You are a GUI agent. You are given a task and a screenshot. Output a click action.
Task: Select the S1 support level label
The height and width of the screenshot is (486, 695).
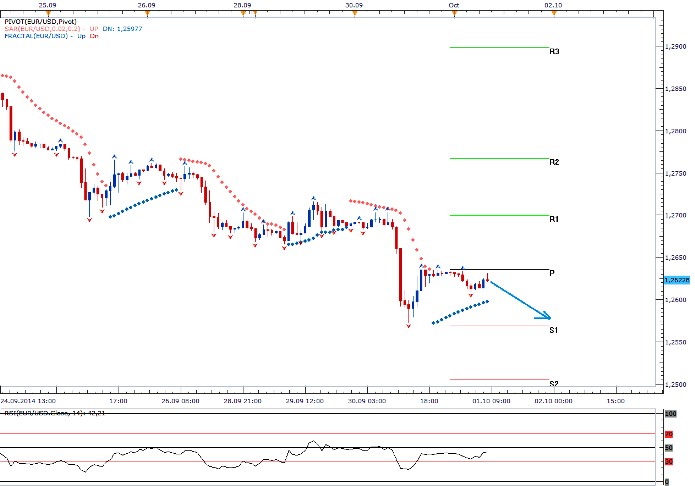pos(554,329)
